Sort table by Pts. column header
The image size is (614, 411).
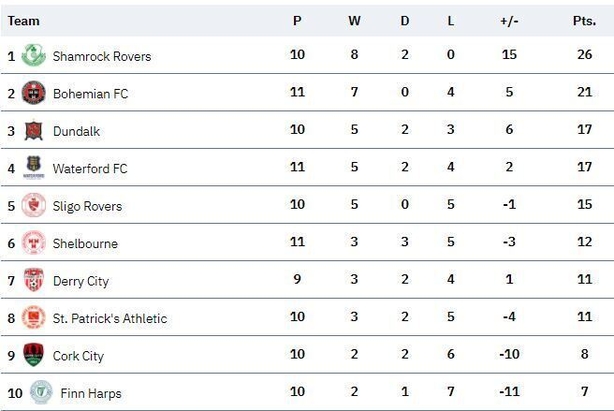[584, 21]
